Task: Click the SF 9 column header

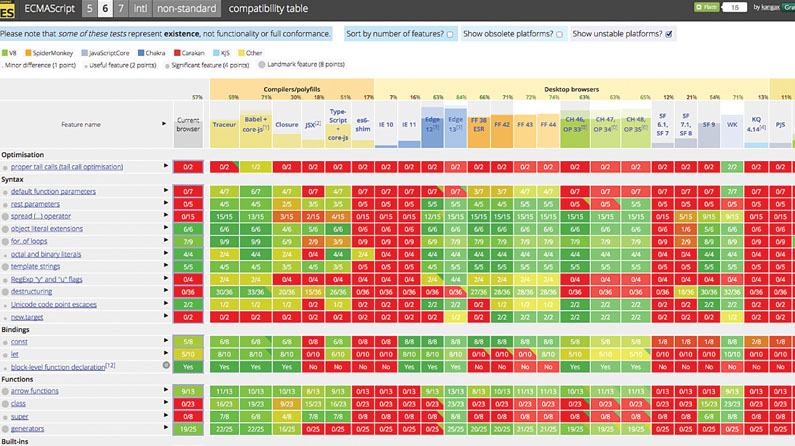Action: coord(709,125)
